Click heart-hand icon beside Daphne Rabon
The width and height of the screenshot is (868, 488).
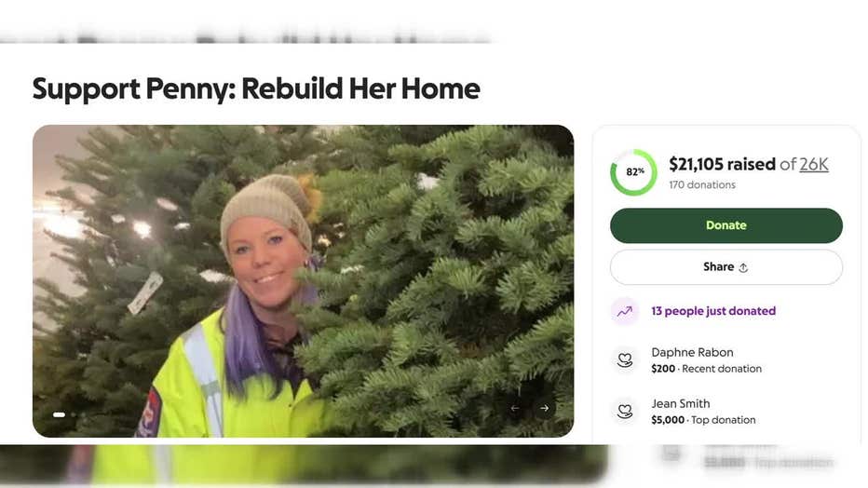coord(625,360)
